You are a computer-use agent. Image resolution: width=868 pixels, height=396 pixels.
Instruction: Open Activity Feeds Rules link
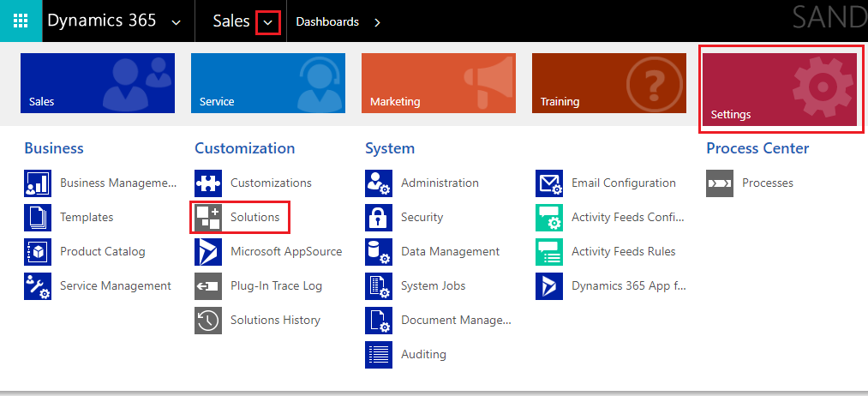(623, 252)
